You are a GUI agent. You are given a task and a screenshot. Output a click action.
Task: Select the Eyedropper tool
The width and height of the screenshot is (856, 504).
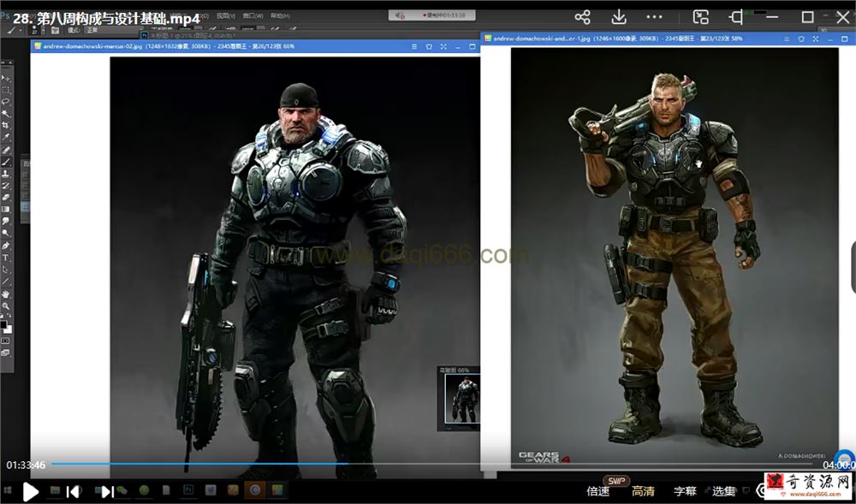coord(7,136)
